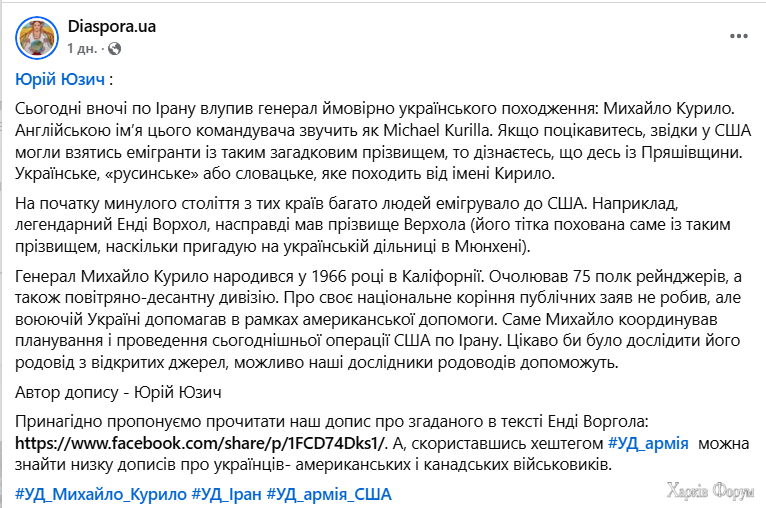Viewport: 766px width, 508px height.
Task: Click the globe public audience icon
Action: click(114, 49)
